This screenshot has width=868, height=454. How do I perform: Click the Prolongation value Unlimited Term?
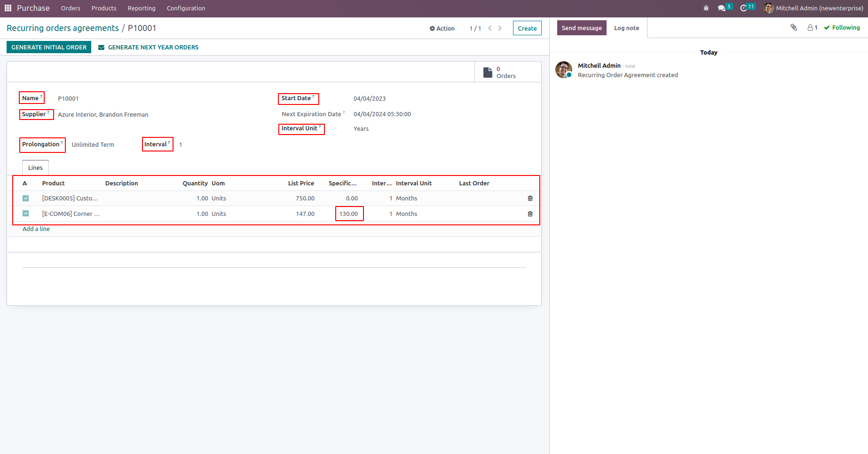93,145
